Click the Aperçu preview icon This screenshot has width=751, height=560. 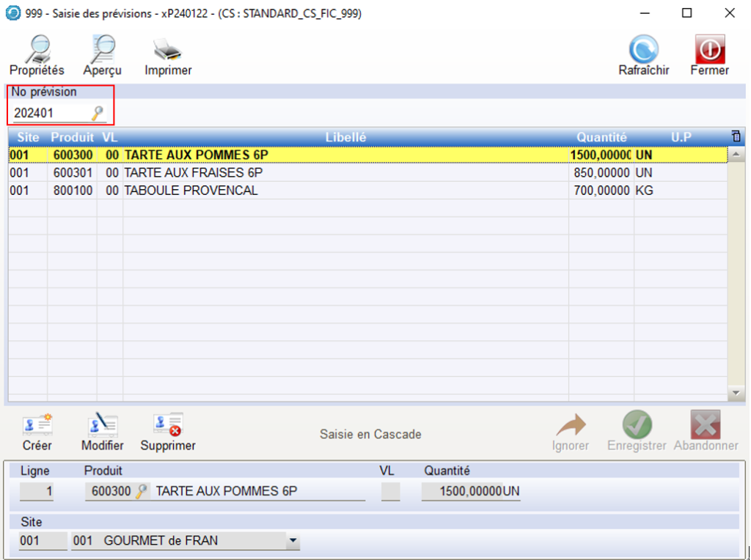click(102, 51)
